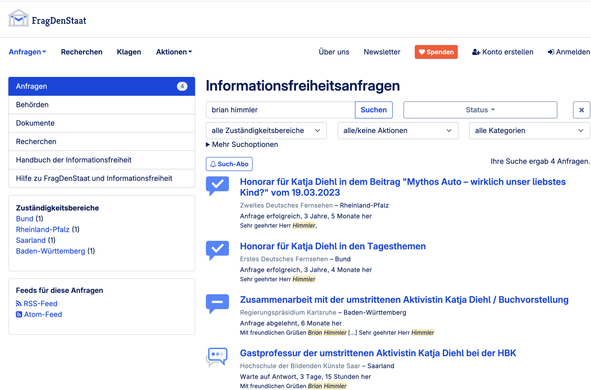The height and width of the screenshot is (390, 591).
Task: Click Hochschule der Bildenden Künste Saar
Action: click(x=300, y=366)
